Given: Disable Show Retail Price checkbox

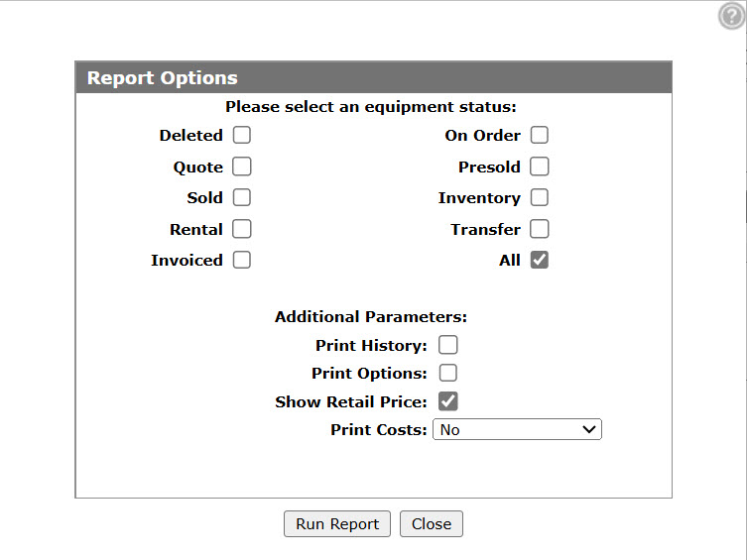Looking at the screenshot, I should (447, 401).
